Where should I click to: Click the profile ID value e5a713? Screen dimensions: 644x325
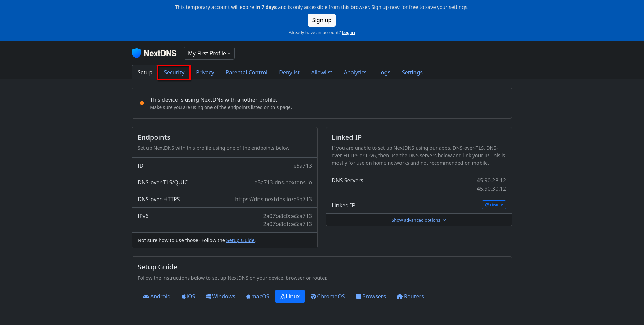pyautogui.click(x=302, y=166)
